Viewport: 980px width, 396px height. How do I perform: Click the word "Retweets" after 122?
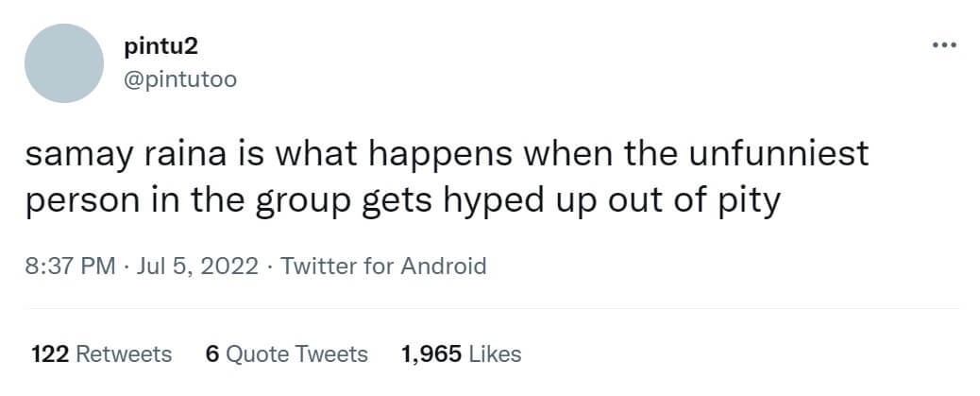coord(123,353)
